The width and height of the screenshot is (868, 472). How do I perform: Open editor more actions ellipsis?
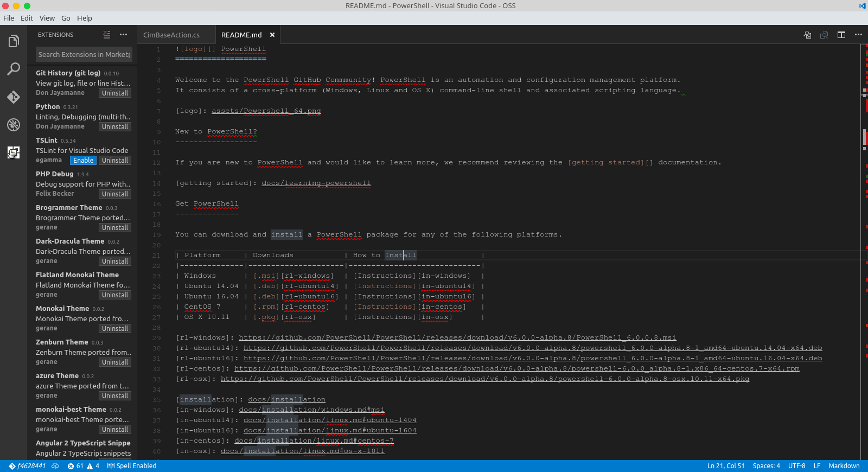click(x=858, y=35)
